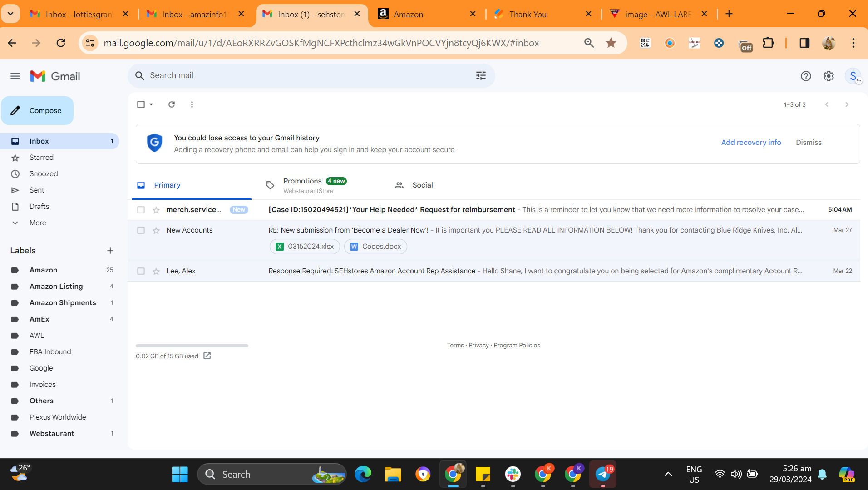Image resolution: width=868 pixels, height=490 pixels.
Task: Open storage management link icon
Action: pos(207,356)
